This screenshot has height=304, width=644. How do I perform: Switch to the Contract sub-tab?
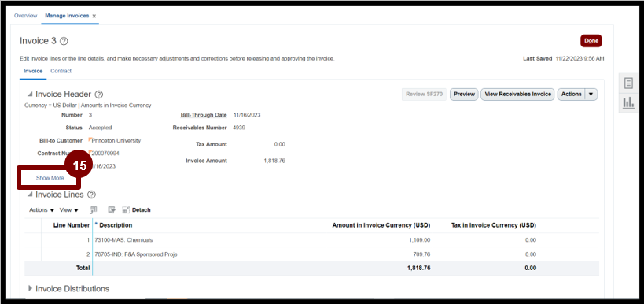(61, 71)
